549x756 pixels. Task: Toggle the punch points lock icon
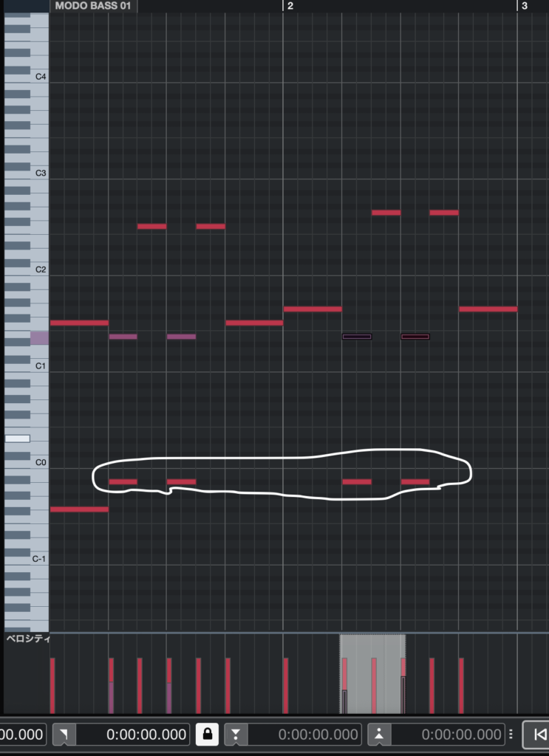(208, 735)
